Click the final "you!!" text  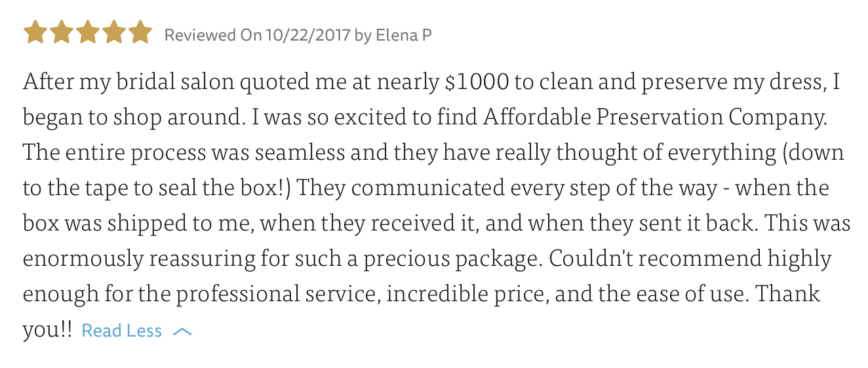tap(47, 329)
